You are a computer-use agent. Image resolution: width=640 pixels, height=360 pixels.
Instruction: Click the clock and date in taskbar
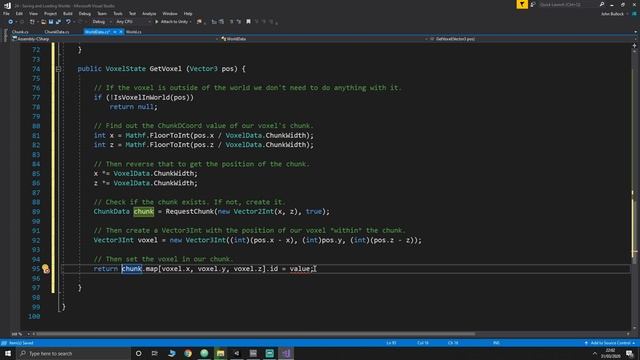pos(611,353)
